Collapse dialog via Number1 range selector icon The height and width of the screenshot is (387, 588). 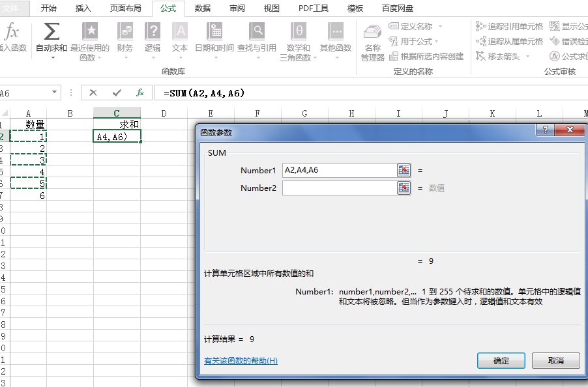point(404,170)
